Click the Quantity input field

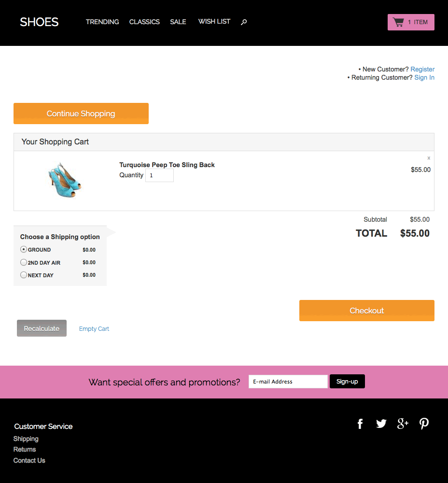[x=159, y=175]
